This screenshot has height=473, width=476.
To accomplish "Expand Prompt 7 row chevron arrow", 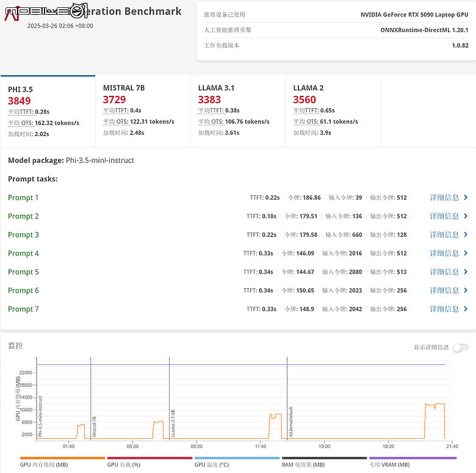I will click(466, 309).
